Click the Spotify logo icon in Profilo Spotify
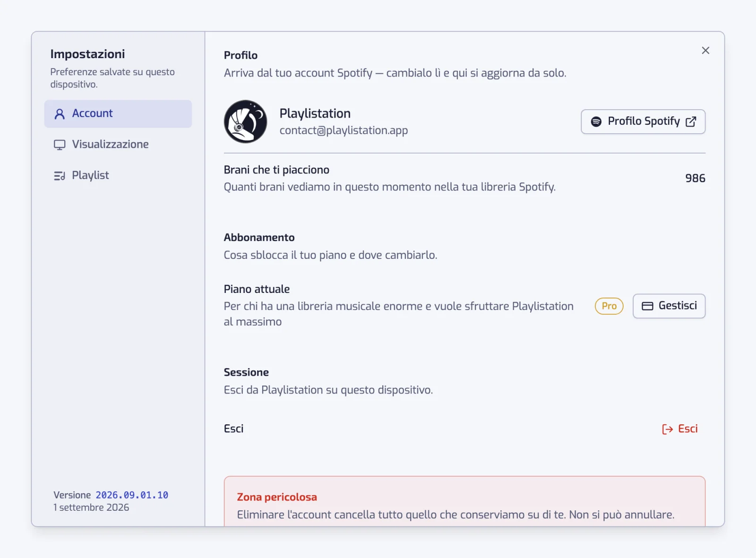Viewport: 756px width, 558px height. (596, 122)
